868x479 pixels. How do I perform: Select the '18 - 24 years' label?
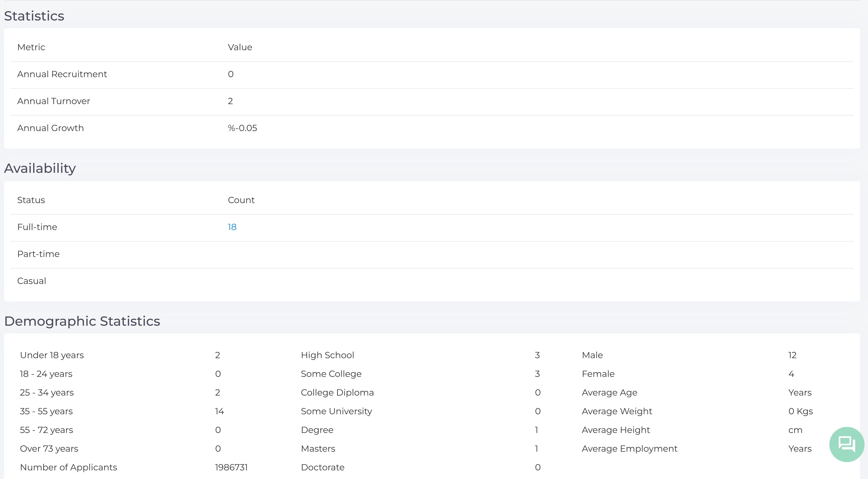[46, 374]
